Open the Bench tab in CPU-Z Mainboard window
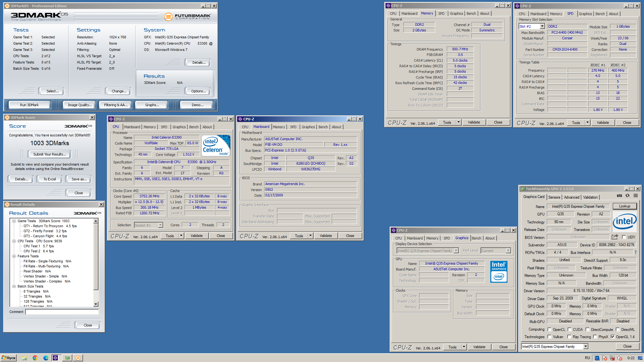Viewport: 644px width, 362px height. (323, 127)
